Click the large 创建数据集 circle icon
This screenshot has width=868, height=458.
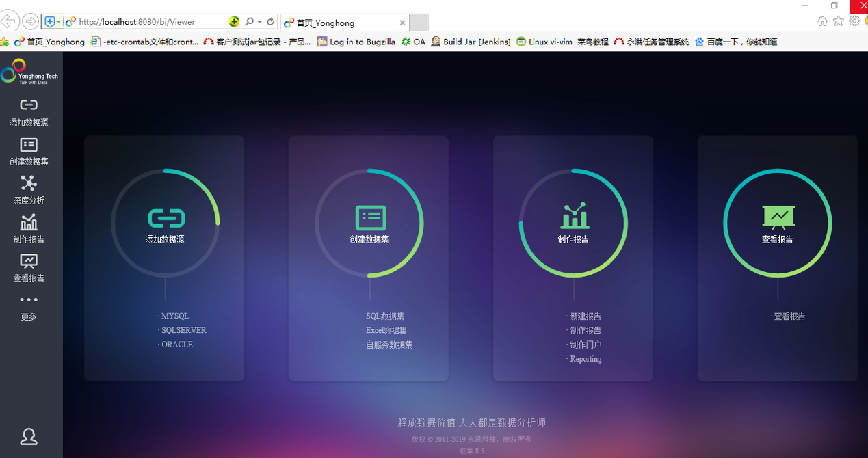pyautogui.click(x=370, y=217)
